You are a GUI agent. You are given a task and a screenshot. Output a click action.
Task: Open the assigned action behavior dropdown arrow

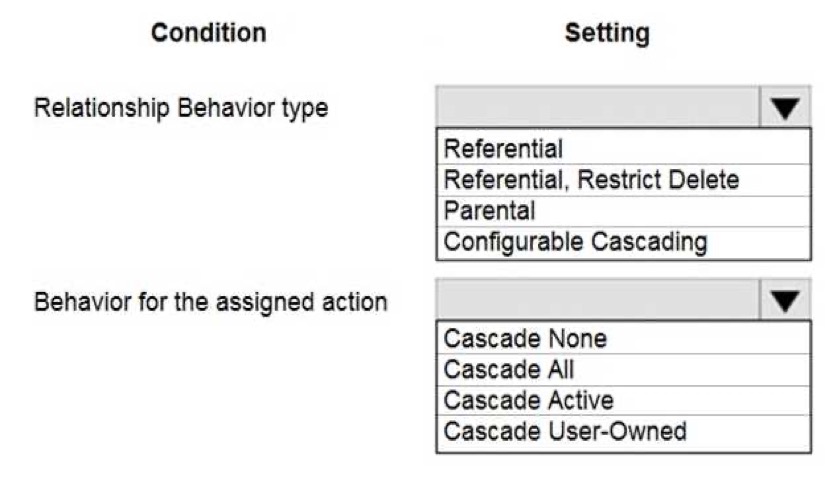(784, 300)
